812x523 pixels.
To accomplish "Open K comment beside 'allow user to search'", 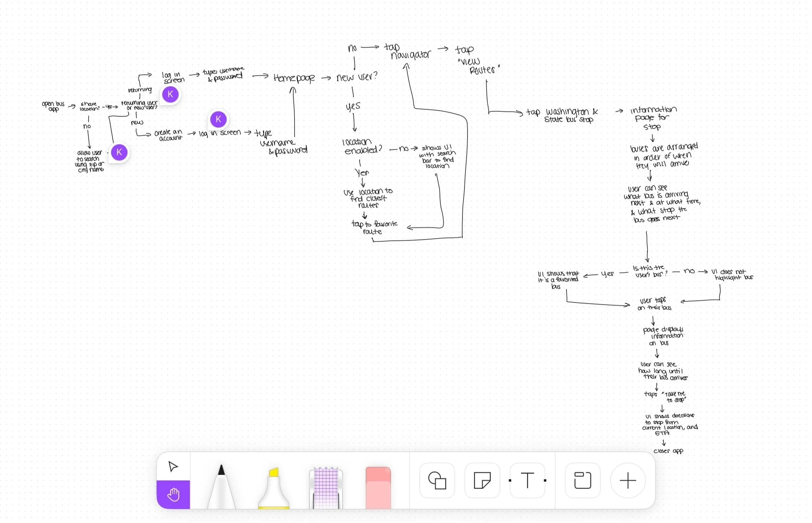I will 119,152.
